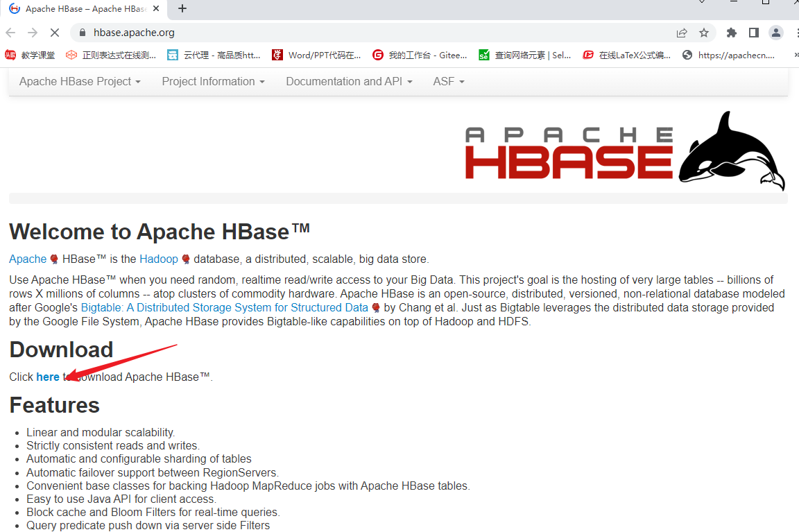
Task: Click 'Strictly consistent reads and writes.' list item
Action: [x=113, y=446]
